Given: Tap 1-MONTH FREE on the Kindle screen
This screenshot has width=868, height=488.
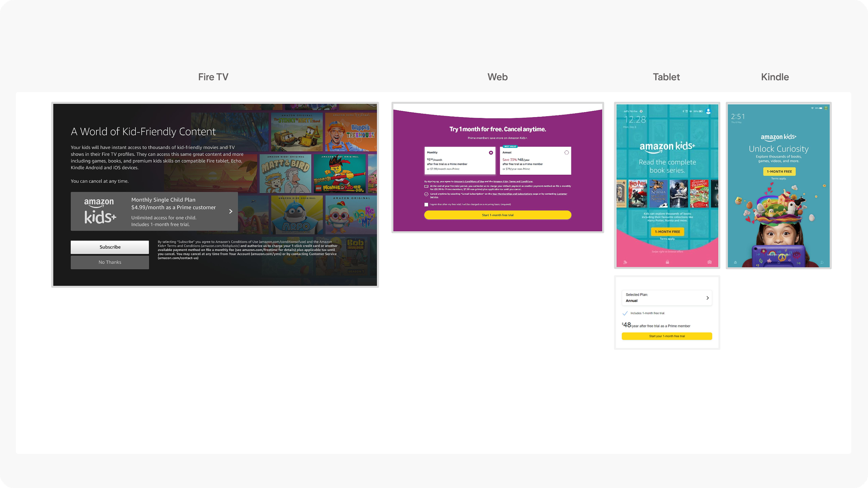Looking at the screenshot, I should [779, 171].
